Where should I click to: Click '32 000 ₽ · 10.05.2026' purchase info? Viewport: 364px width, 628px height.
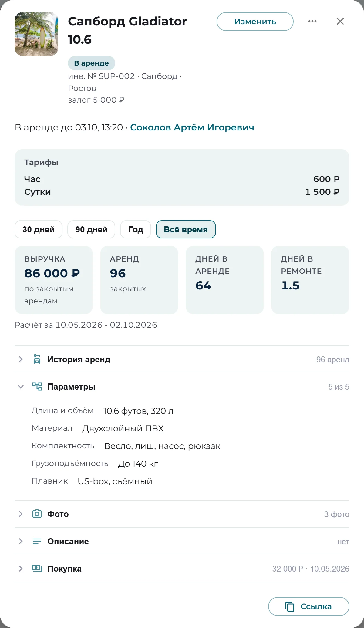pos(311,569)
